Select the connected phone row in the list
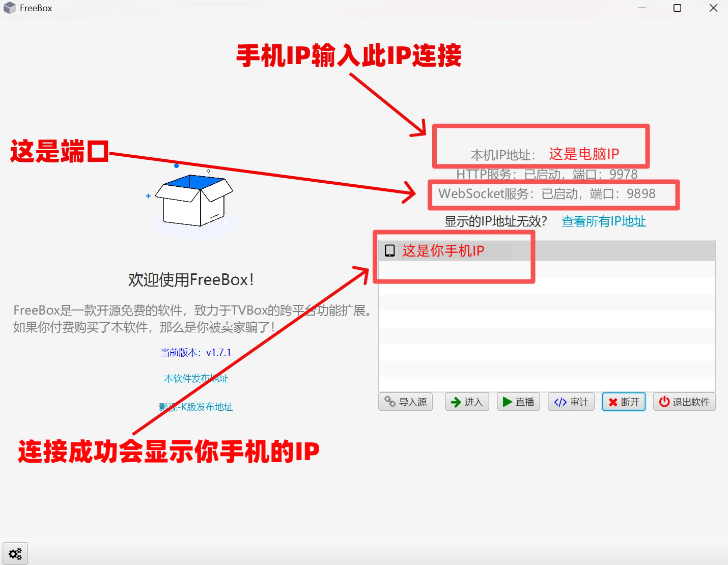The height and width of the screenshot is (565, 728). pos(547,251)
